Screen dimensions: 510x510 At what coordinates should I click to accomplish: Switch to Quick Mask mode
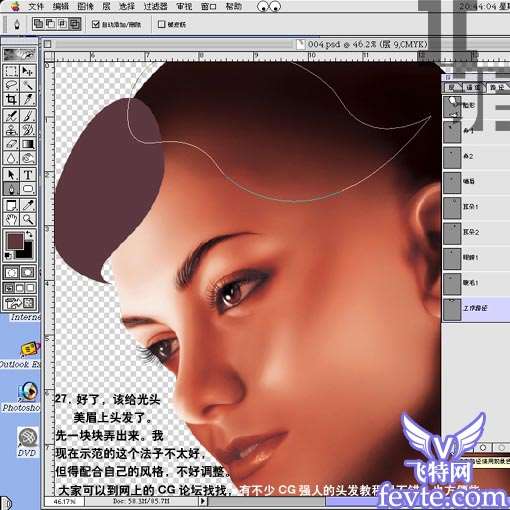pyautogui.click(x=28, y=272)
